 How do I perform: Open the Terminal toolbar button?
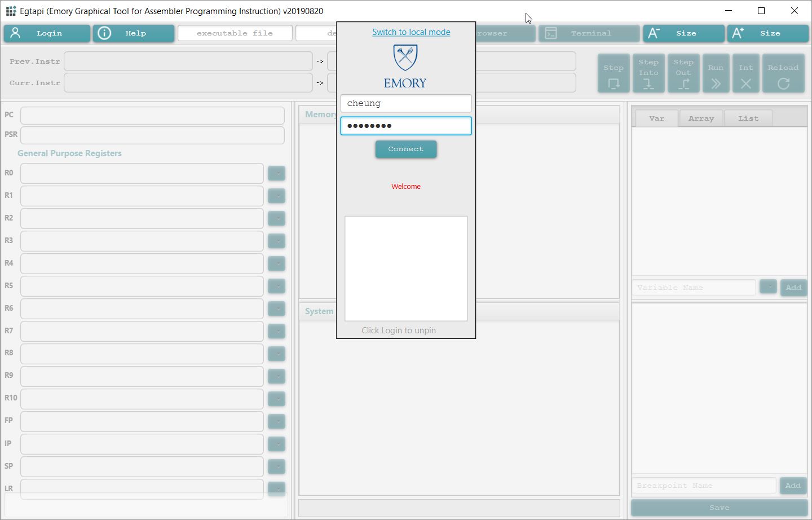click(589, 33)
